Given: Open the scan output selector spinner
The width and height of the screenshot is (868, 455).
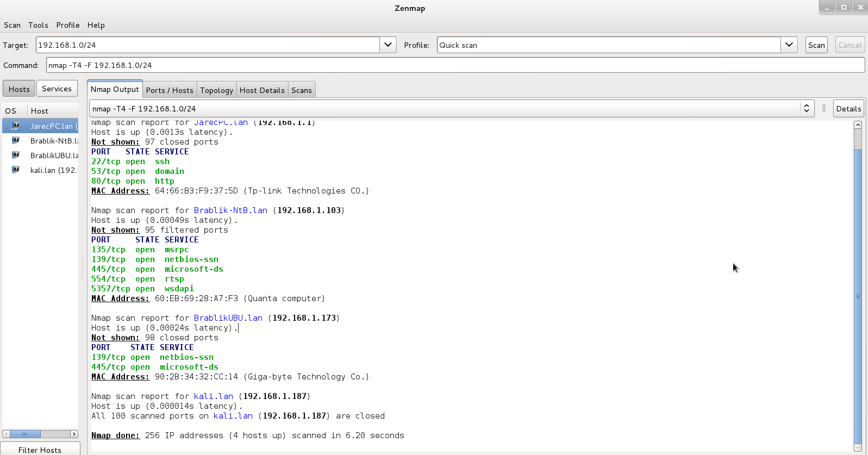Looking at the screenshot, I should (x=807, y=108).
